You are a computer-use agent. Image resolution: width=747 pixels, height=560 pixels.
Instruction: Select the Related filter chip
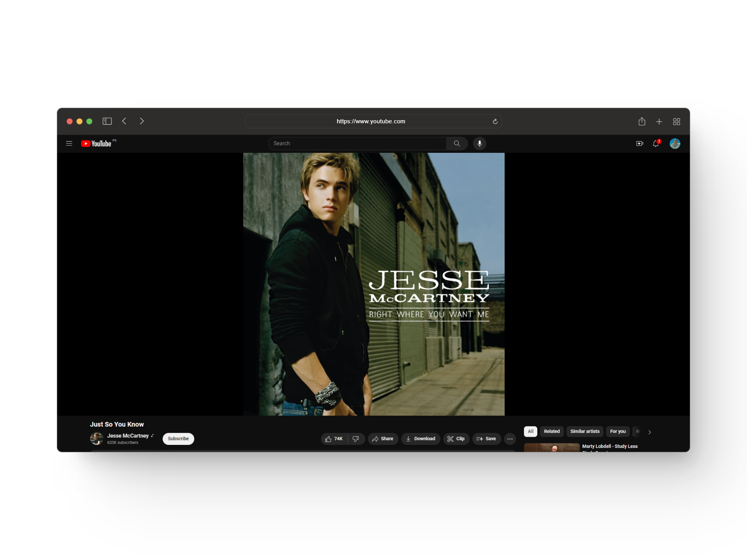[551, 431]
